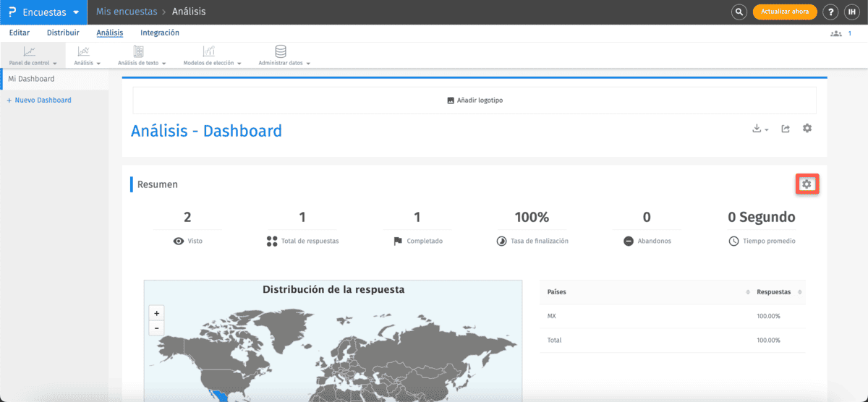Zoom in on the map

tap(156, 312)
